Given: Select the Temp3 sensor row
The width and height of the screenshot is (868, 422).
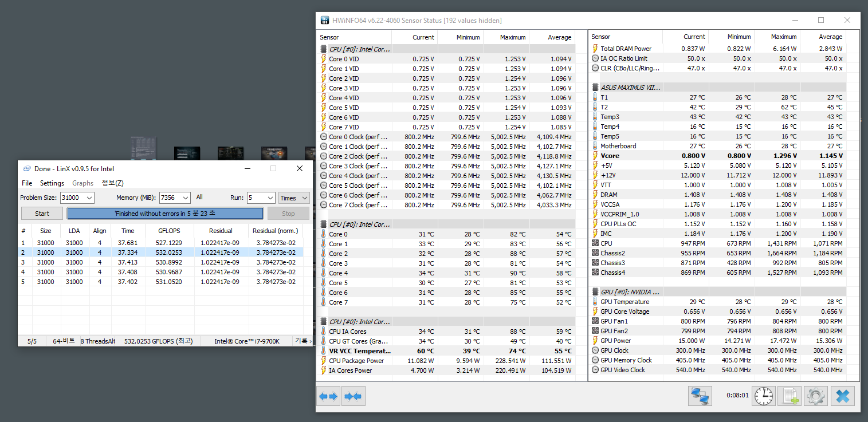Looking at the screenshot, I should coord(717,117).
